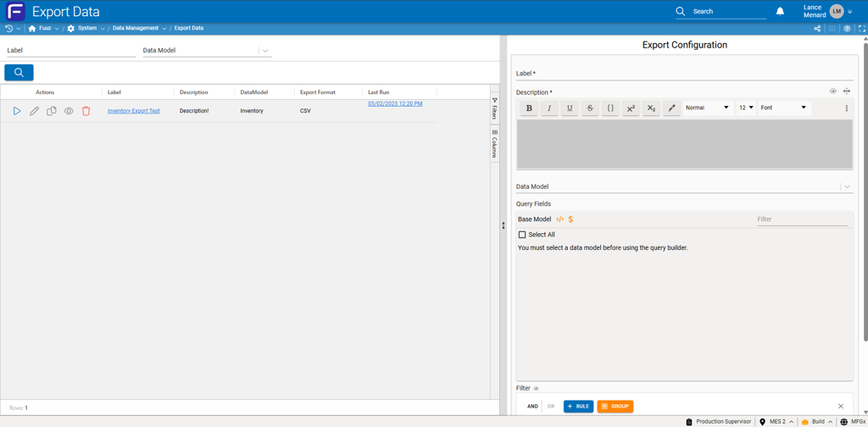Copy the Inventory Export Test row

point(52,111)
